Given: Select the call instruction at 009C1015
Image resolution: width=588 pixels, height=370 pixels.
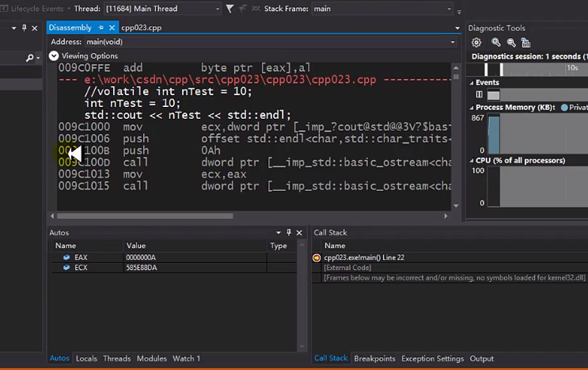Looking at the screenshot, I should click(254, 185).
